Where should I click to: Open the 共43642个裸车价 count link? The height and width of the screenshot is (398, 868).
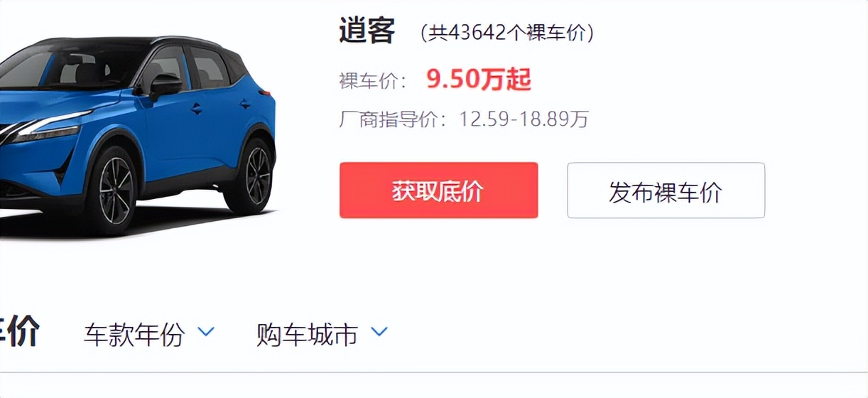click(506, 33)
